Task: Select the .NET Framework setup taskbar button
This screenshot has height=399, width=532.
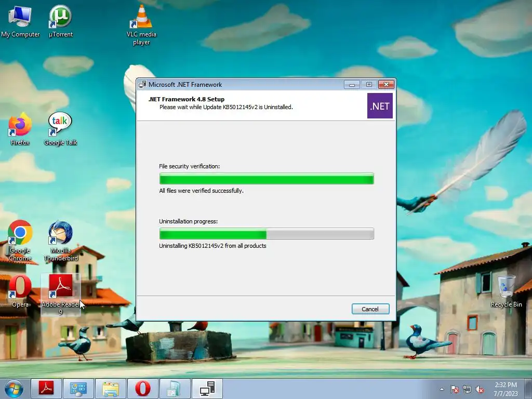Action: 207,389
